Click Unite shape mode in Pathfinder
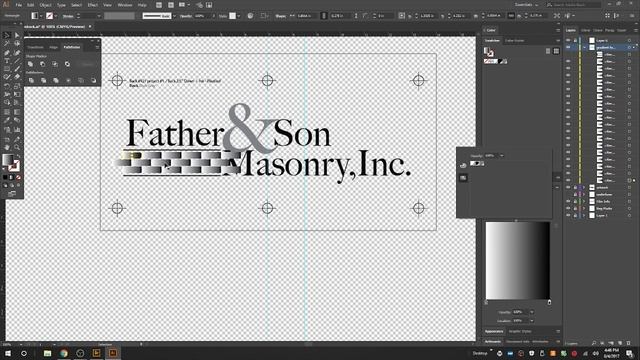Screen dimensions: 640x360 coord(31,64)
